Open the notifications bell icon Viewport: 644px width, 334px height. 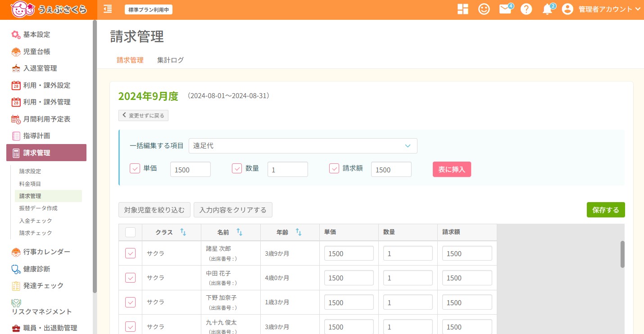[x=547, y=9]
